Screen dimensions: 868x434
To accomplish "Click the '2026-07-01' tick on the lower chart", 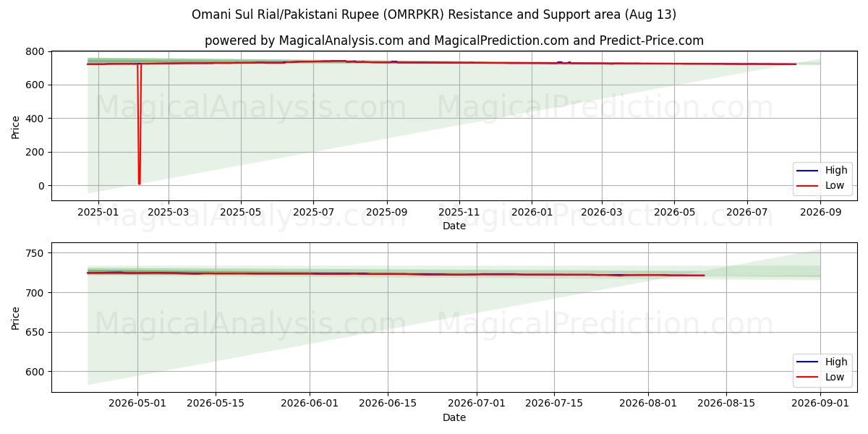I will [477, 404].
